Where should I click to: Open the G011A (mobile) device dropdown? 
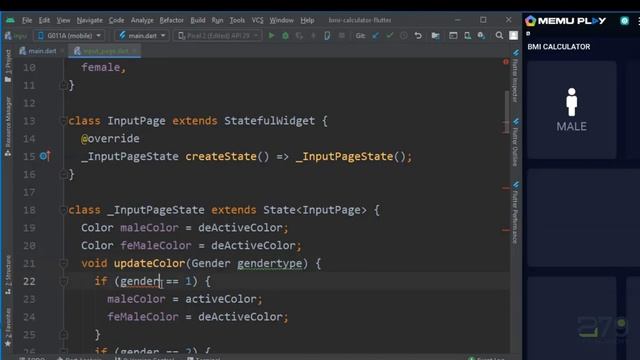coord(69,36)
